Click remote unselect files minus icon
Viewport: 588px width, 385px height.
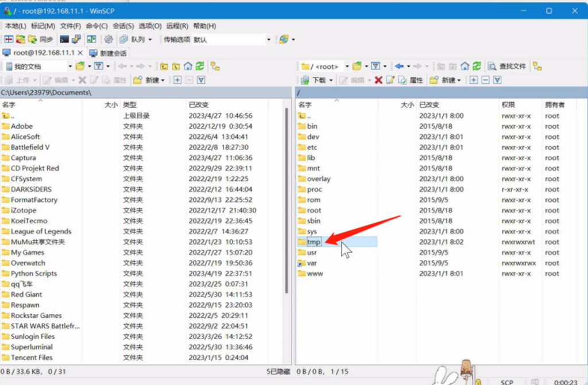[485, 80]
